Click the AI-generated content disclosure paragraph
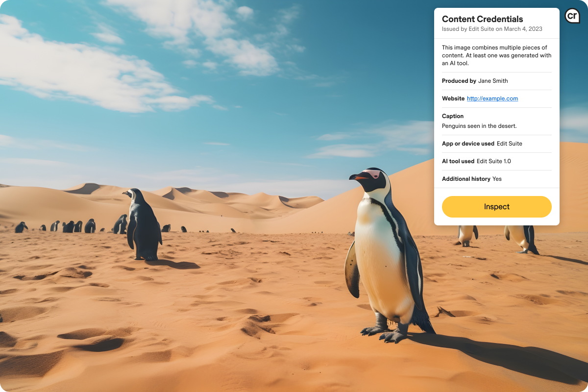This screenshot has width=588, height=392. click(x=496, y=55)
